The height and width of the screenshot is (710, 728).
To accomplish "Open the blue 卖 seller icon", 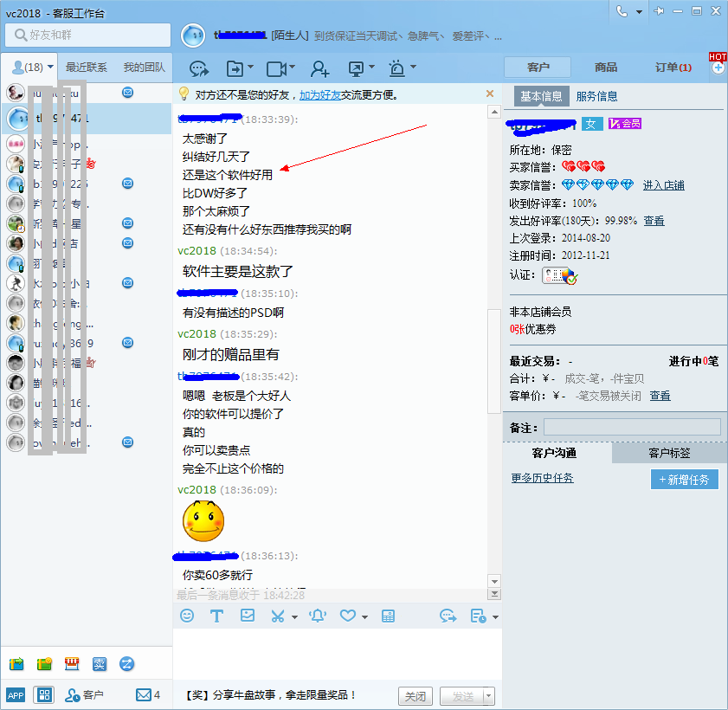I will [100, 664].
